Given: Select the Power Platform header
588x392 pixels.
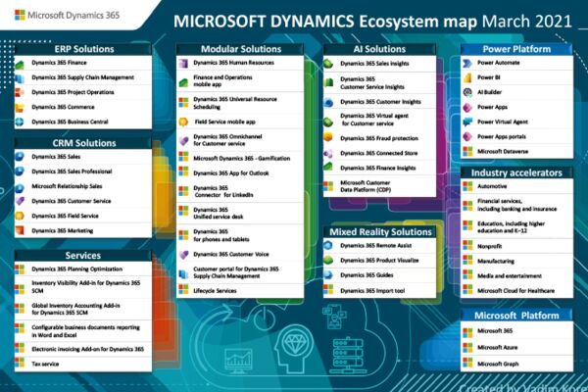Looking at the screenshot, I should pyautogui.click(x=516, y=49).
